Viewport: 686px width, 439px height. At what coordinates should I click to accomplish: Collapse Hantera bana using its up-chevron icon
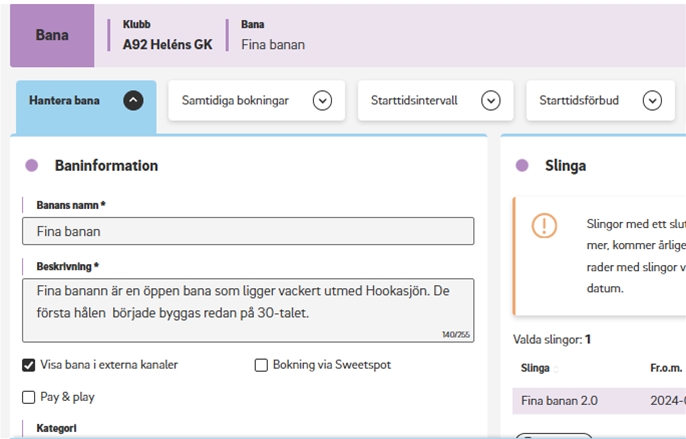click(x=133, y=100)
